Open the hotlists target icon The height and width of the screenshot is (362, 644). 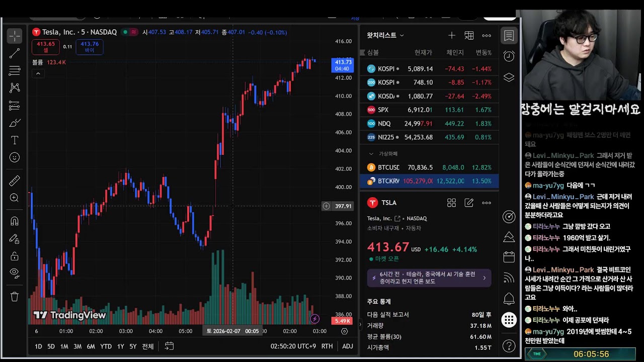coord(509,217)
